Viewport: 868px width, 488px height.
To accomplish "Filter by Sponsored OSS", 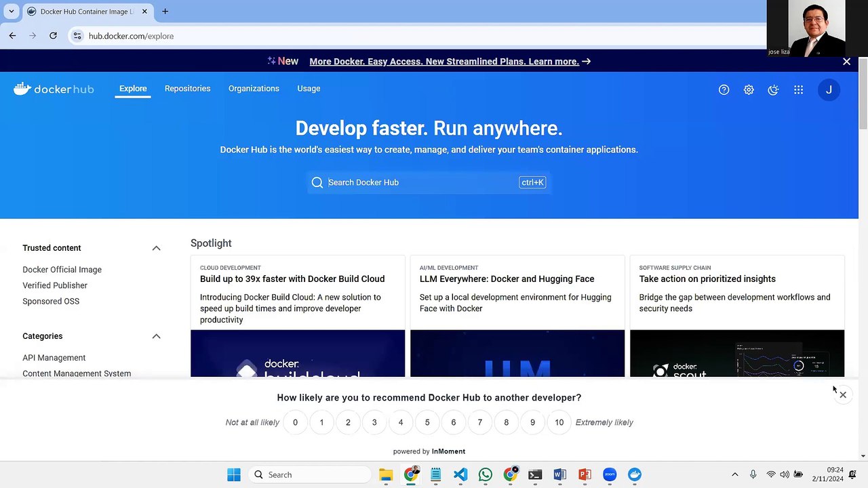I will [x=51, y=301].
